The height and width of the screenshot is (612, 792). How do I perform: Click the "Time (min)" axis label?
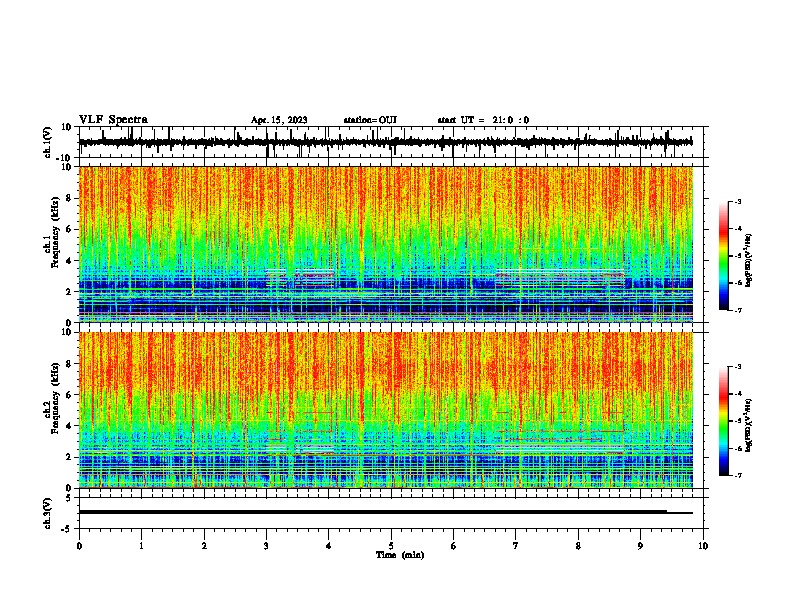tap(400, 555)
